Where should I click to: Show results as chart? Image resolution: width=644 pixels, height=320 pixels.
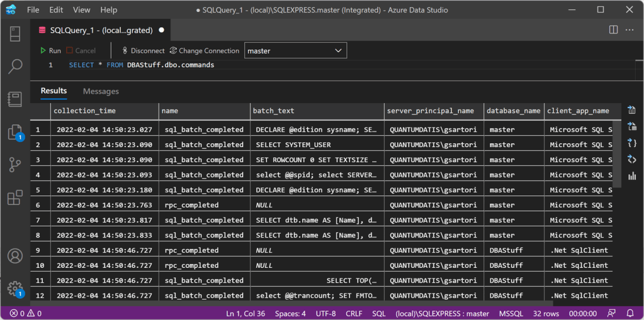tap(632, 176)
